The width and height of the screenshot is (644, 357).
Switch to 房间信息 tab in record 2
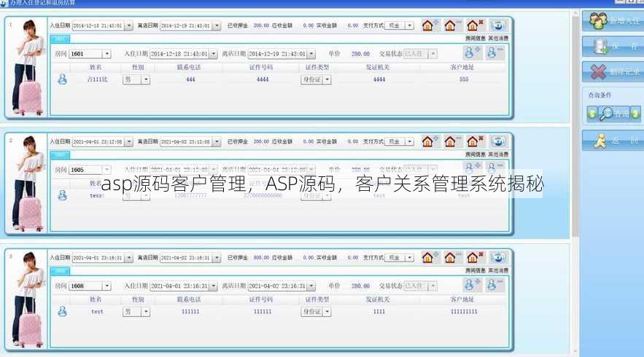coord(476,154)
